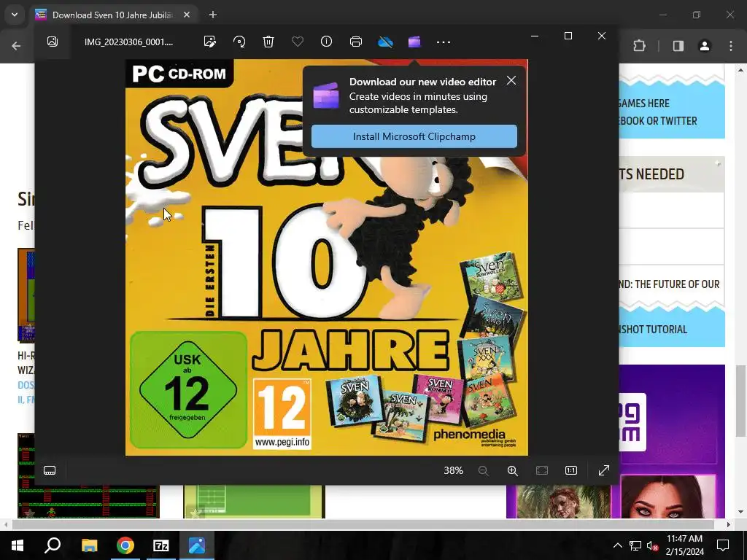Image resolution: width=747 pixels, height=560 pixels.
Task: Click the green game thumbnail on the webpage
Action: 254,502
